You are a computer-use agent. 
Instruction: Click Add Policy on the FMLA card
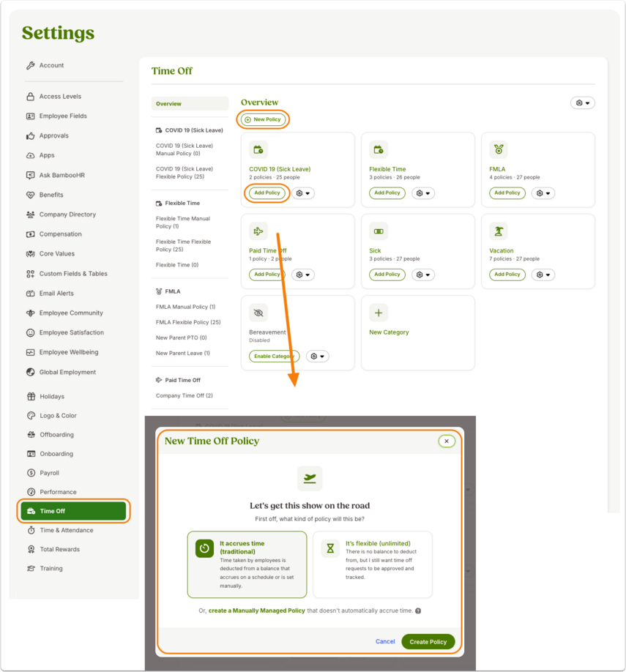(507, 193)
